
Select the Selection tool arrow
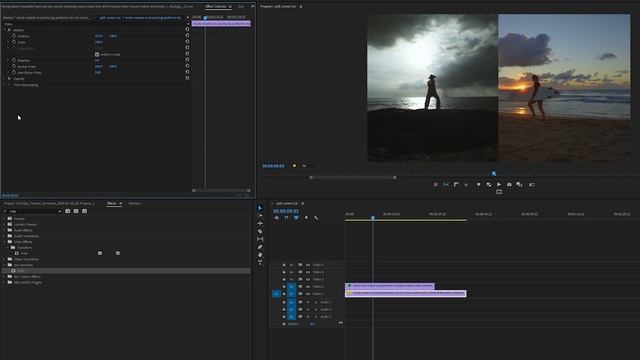[x=260, y=208]
